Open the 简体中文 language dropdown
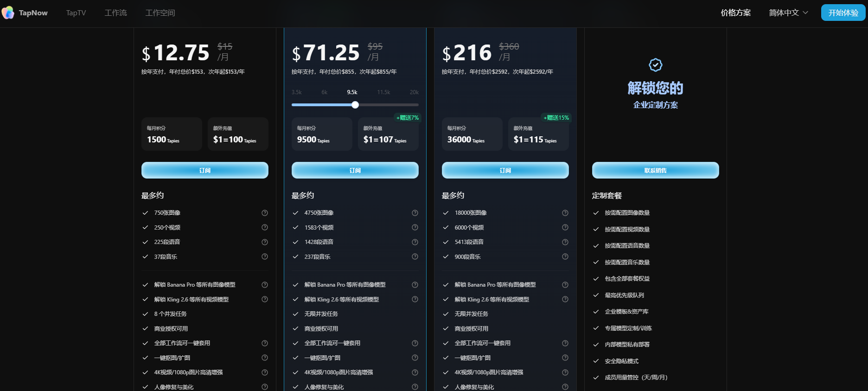 788,13
